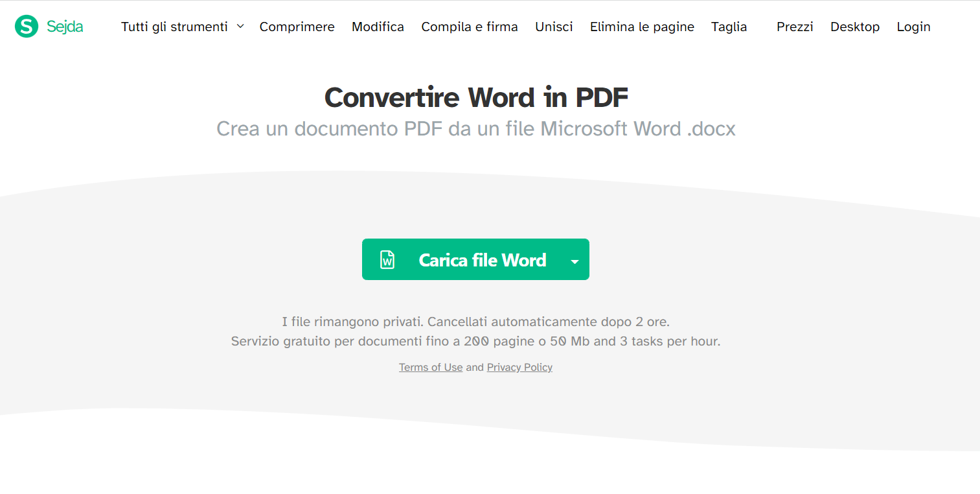Open the Unisci tool

coord(554,27)
